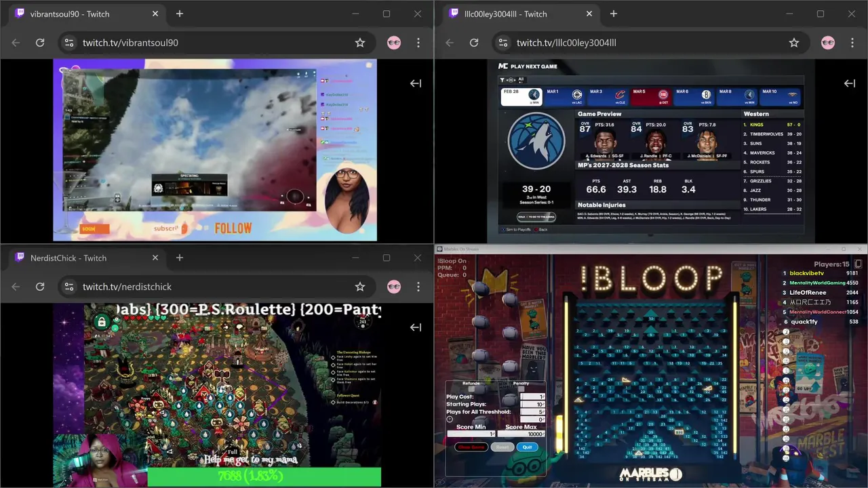
Task: Click LAKERS row in Western standings
Action: [772, 209]
